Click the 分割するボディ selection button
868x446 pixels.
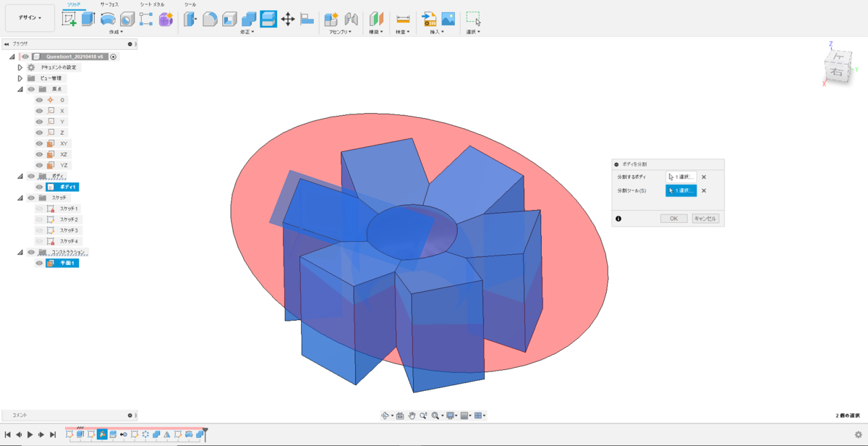click(681, 177)
